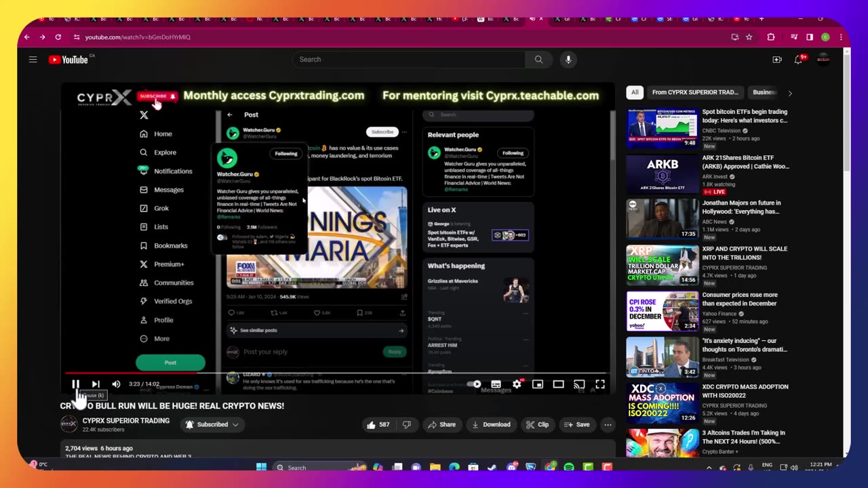Open more actions ellipsis below video

click(x=608, y=425)
